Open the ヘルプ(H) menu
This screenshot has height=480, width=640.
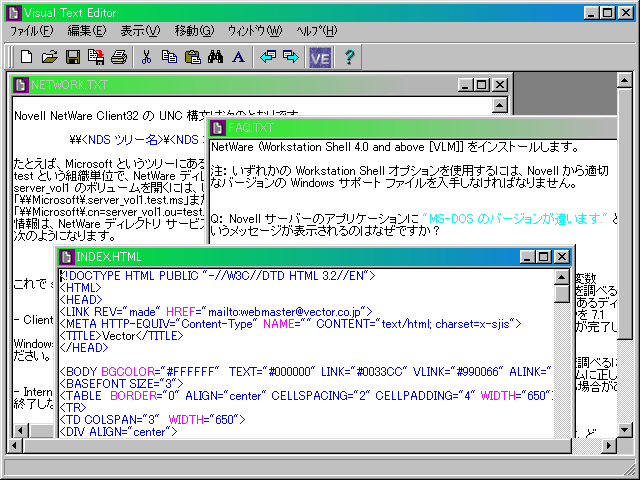click(317, 31)
